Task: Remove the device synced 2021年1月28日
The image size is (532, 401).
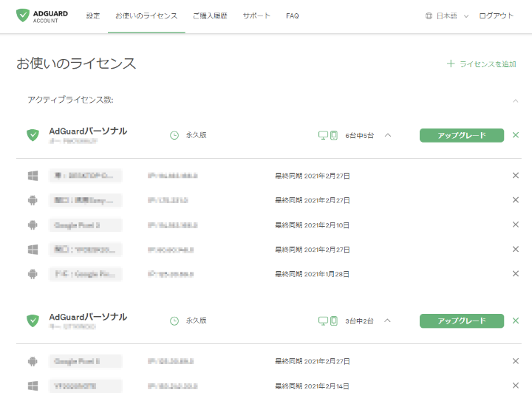Action: (x=516, y=274)
